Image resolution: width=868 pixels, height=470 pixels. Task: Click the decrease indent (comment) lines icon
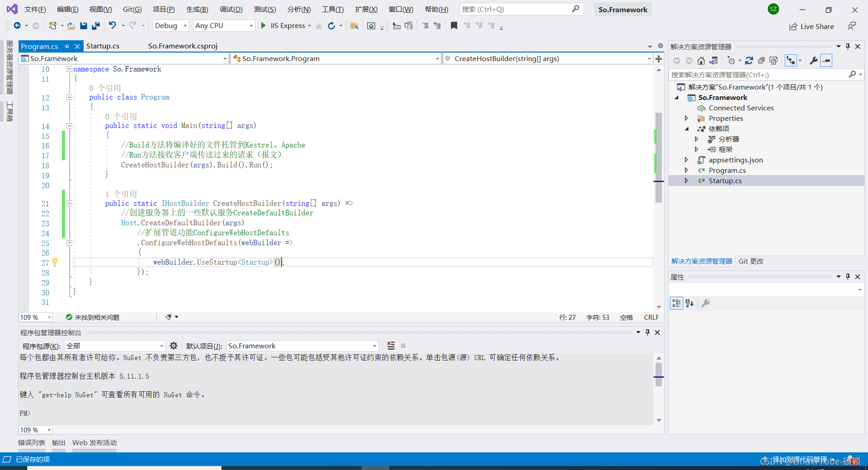425,26
